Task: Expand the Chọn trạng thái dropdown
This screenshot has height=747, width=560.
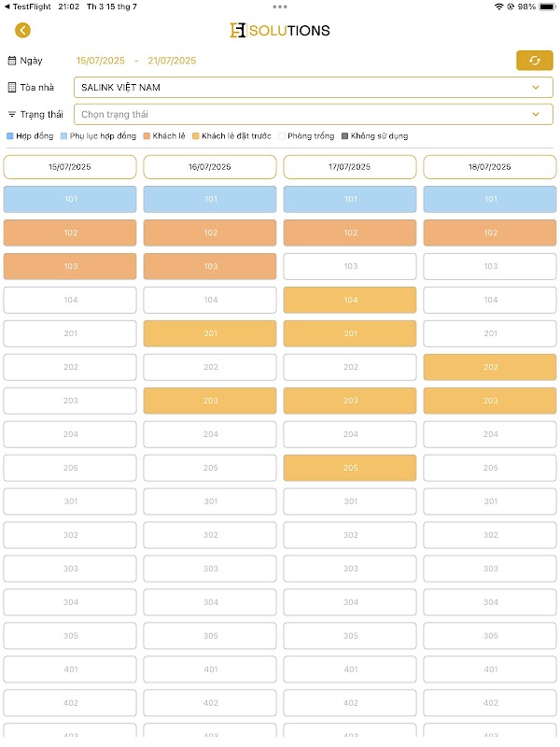Action: tap(307, 115)
